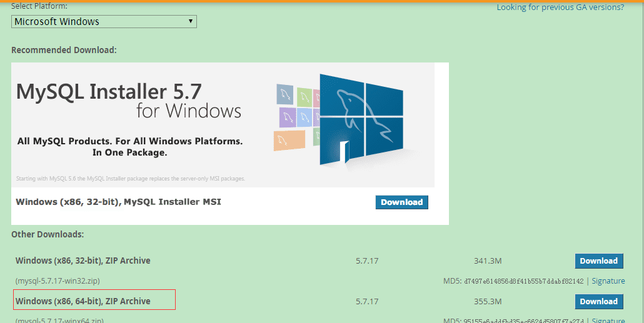
Task: Click the dropdown arrow beside Microsoft Windows
Action: click(191, 21)
